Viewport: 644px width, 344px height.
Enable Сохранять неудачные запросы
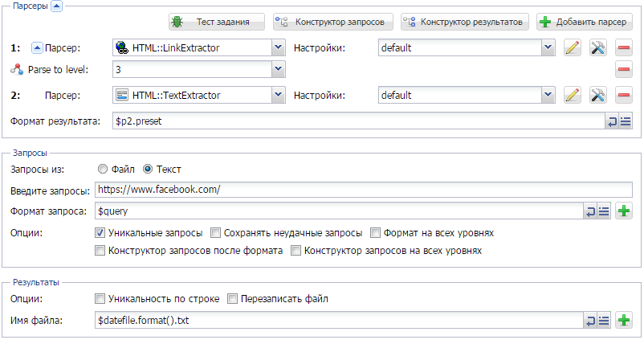(216, 233)
